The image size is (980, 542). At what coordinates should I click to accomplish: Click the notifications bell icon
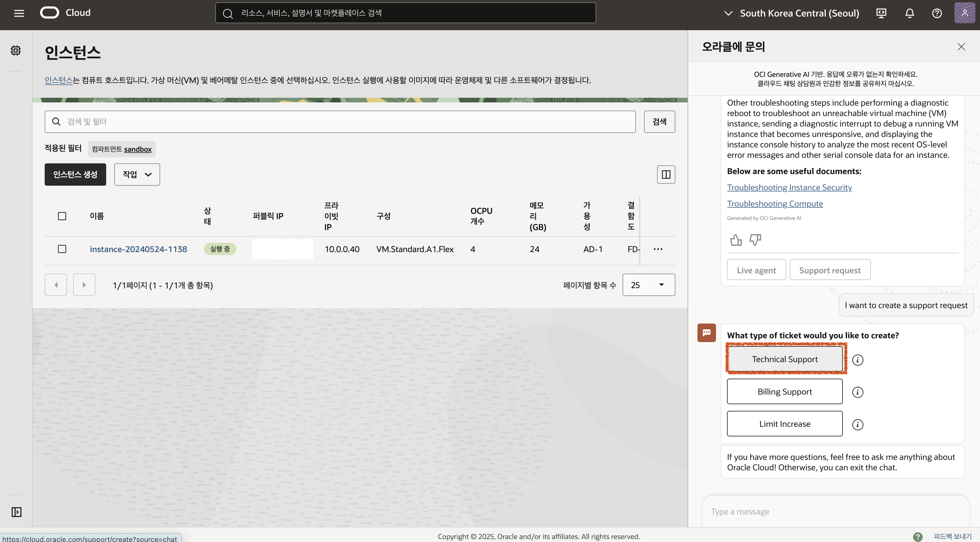click(x=909, y=13)
